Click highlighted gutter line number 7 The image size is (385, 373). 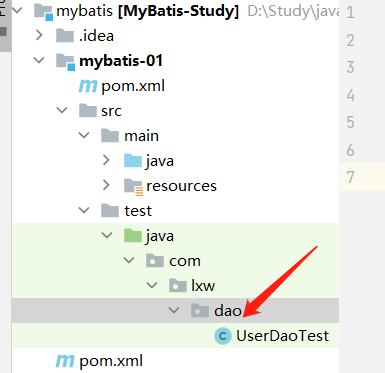(350, 177)
